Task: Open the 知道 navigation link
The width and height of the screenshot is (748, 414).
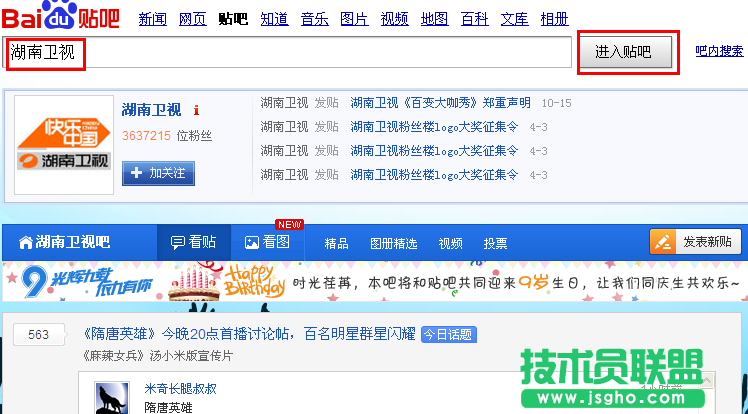Action: pyautogui.click(x=274, y=19)
